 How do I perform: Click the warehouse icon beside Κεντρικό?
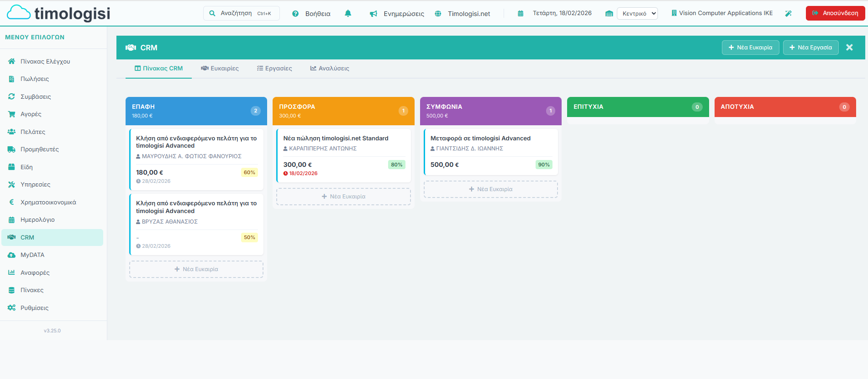click(x=609, y=14)
